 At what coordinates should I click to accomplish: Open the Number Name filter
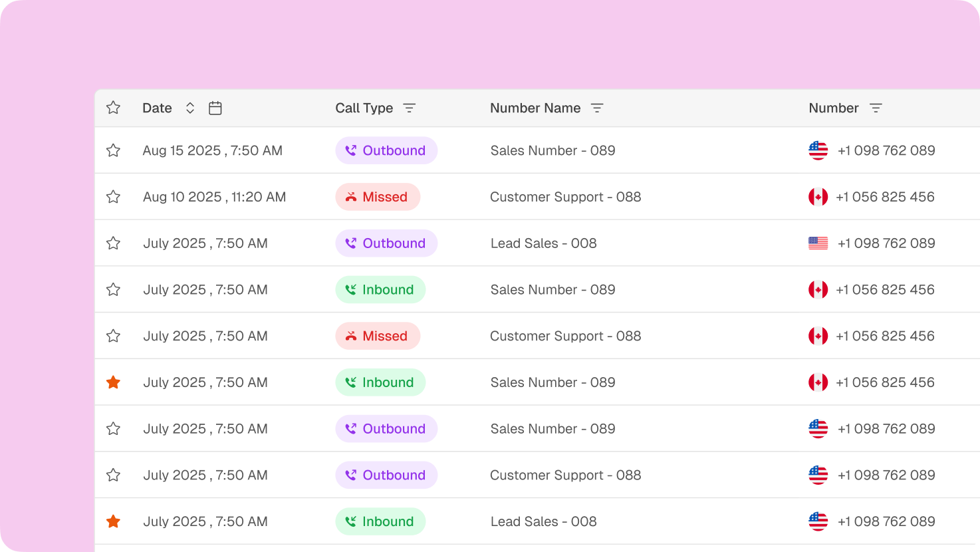pyautogui.click(x=597, y=108)
